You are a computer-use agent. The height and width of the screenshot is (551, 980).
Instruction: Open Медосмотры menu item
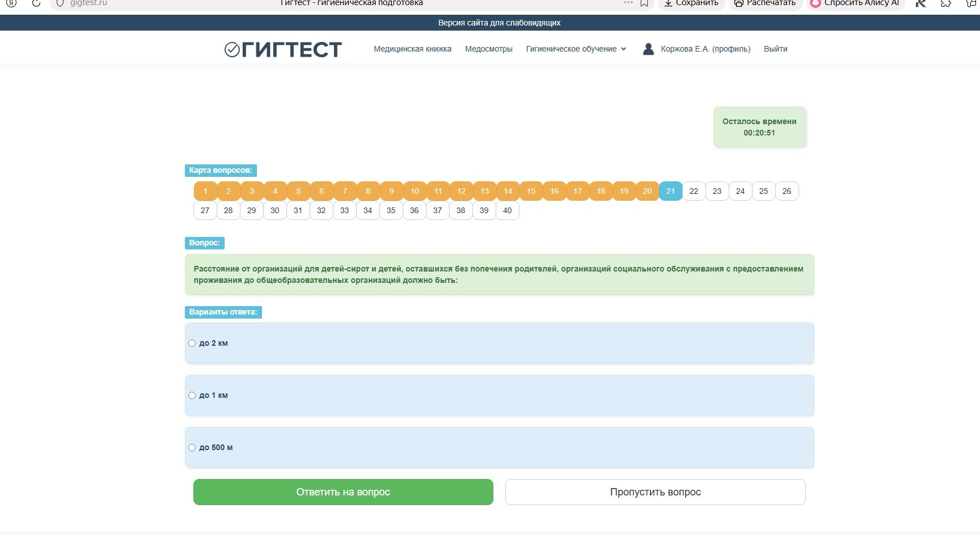488,49
